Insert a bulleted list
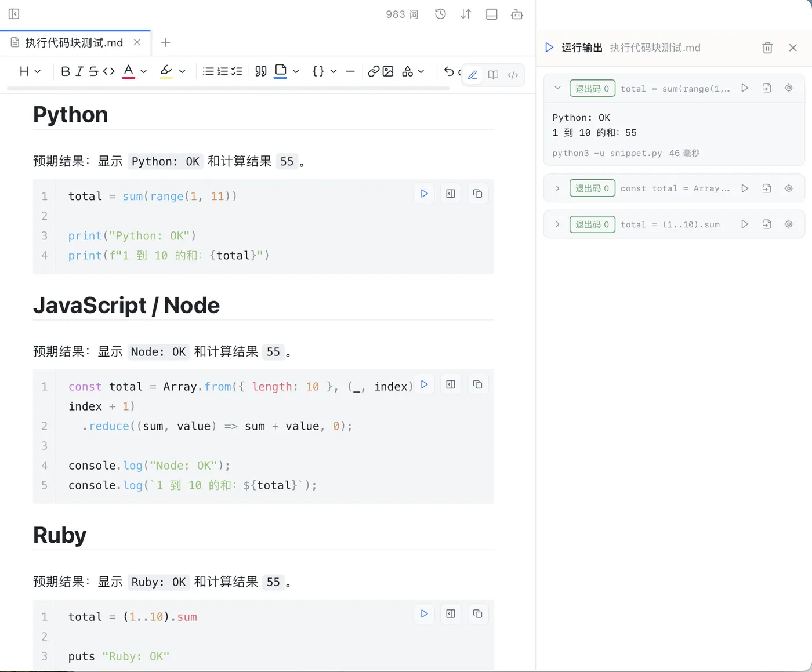This screenshot has height=672, width=812. click(x=208, y=71)
